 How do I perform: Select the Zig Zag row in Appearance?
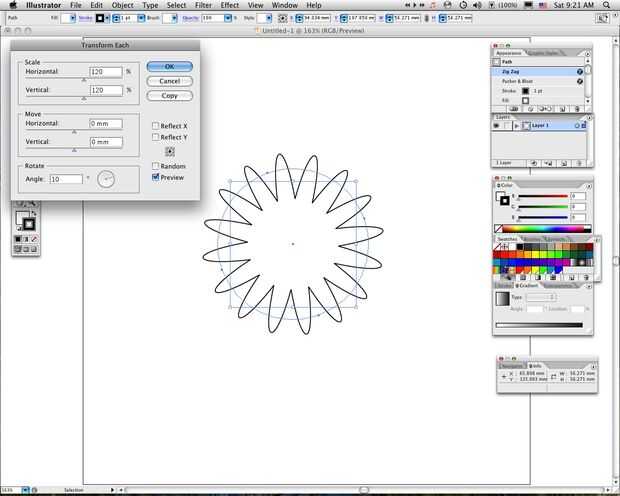538,72
